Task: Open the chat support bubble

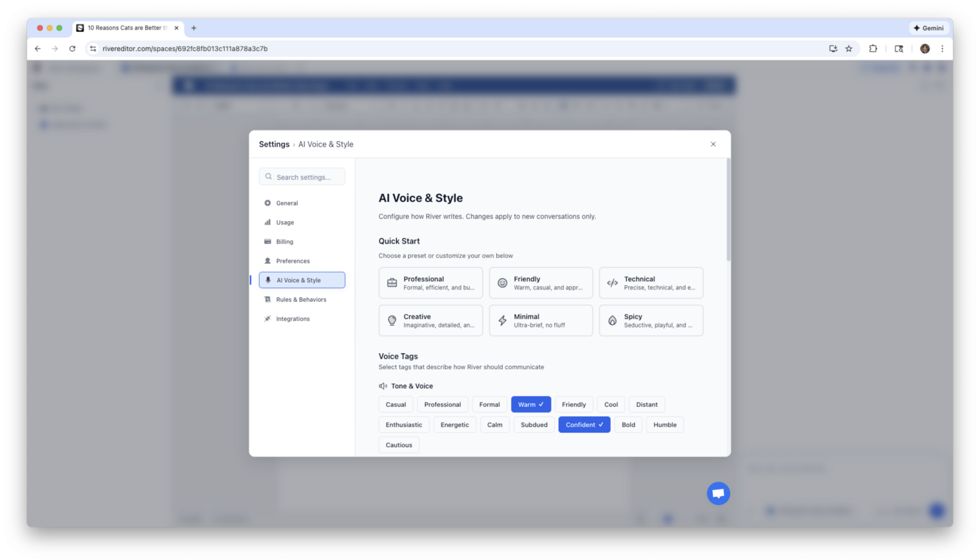Action: (x=718, y=493)
